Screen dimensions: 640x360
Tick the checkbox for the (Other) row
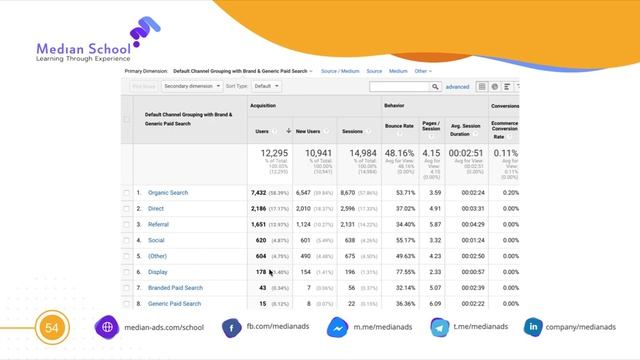127,256
